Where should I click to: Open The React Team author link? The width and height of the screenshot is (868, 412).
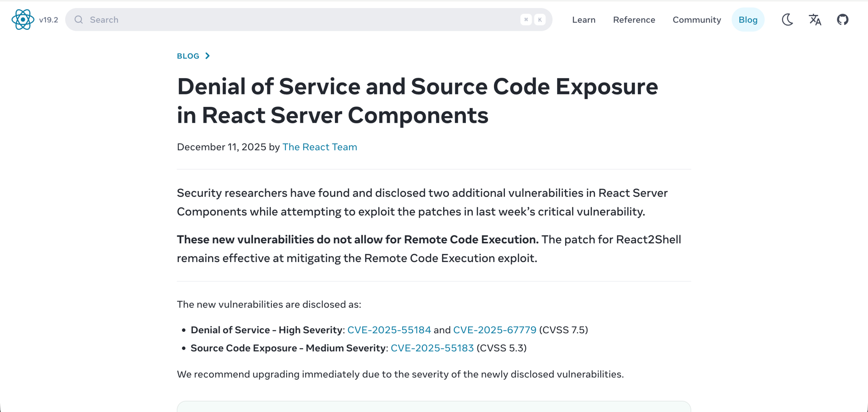click(x=319, y=147)
